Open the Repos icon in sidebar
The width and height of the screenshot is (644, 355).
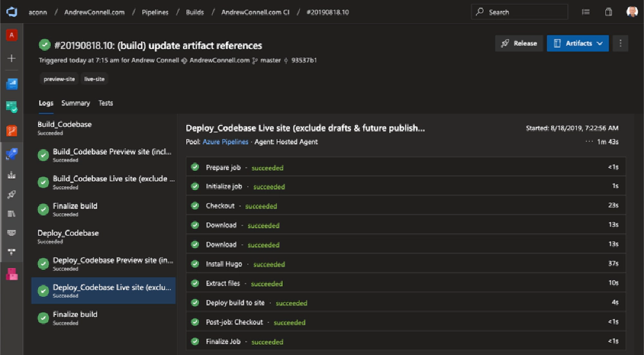12,131
